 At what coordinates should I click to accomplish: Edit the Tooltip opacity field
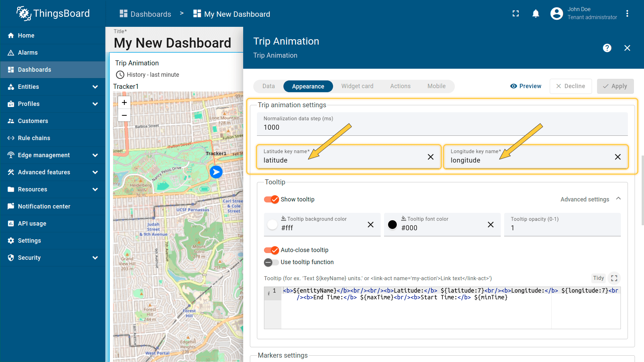point(562,225)
